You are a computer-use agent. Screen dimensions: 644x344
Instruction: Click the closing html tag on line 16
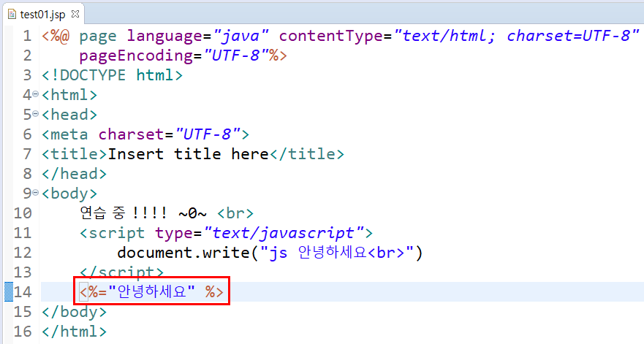click(x=75, y=332)
